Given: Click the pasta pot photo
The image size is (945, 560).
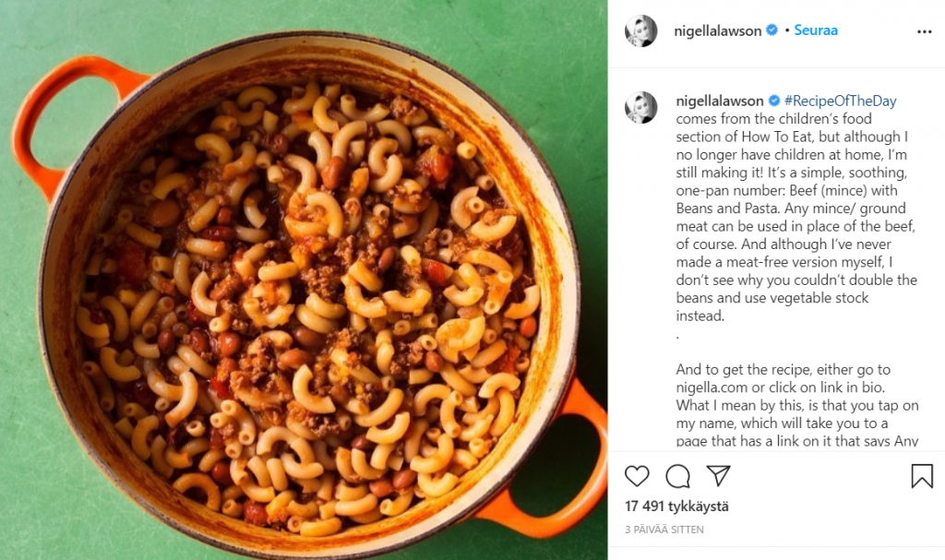Looking at the screenshot, I should click(304, 280).
